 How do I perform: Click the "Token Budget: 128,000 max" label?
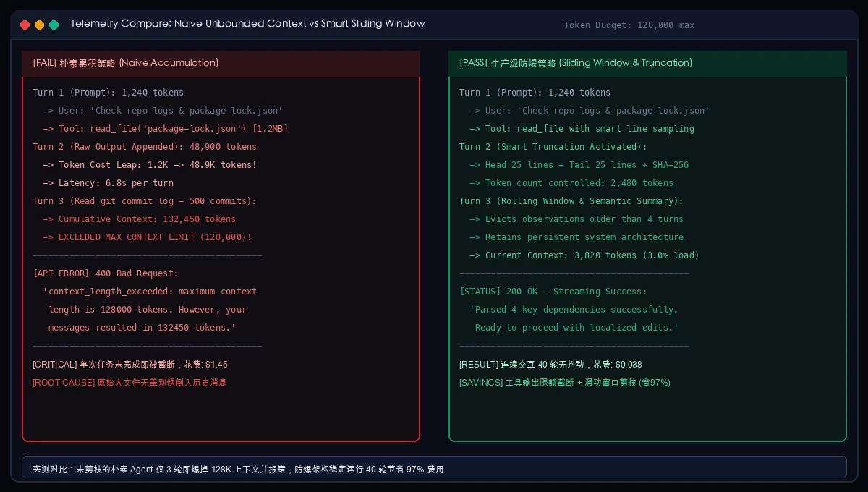tap(629, 25)
